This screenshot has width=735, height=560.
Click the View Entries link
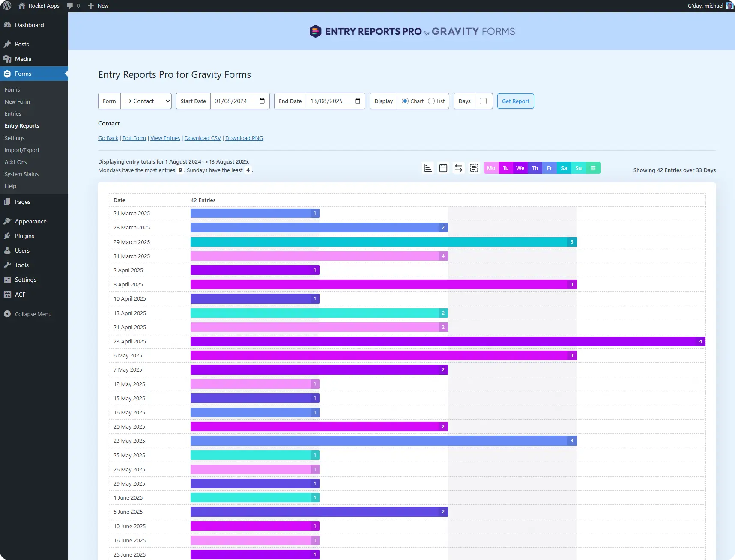[165, 138]
